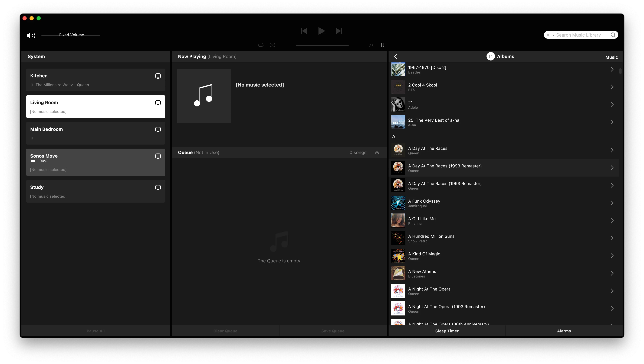Click the Sonos Move group icon
The height and width of the screenshot is (364, 644).
[x=158, y=157]
